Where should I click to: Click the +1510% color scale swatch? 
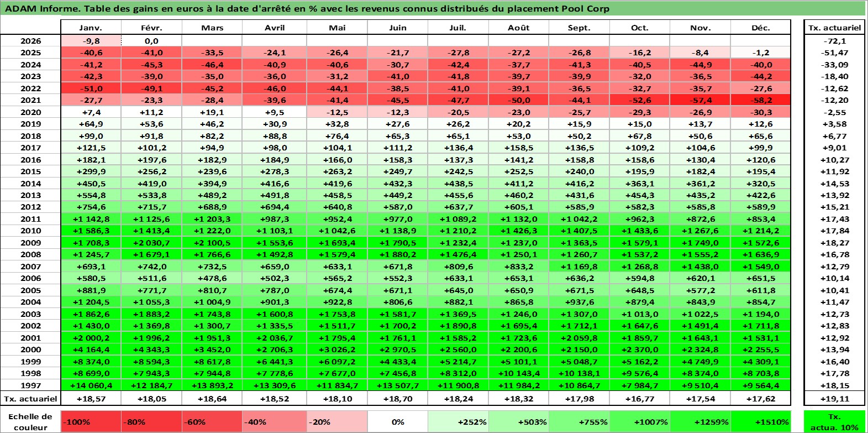tap(761, 422)
